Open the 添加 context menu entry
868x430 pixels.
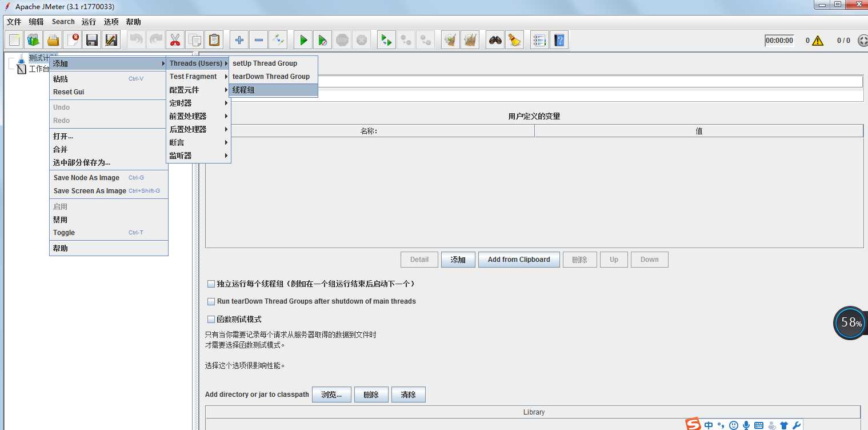(109, 63)
